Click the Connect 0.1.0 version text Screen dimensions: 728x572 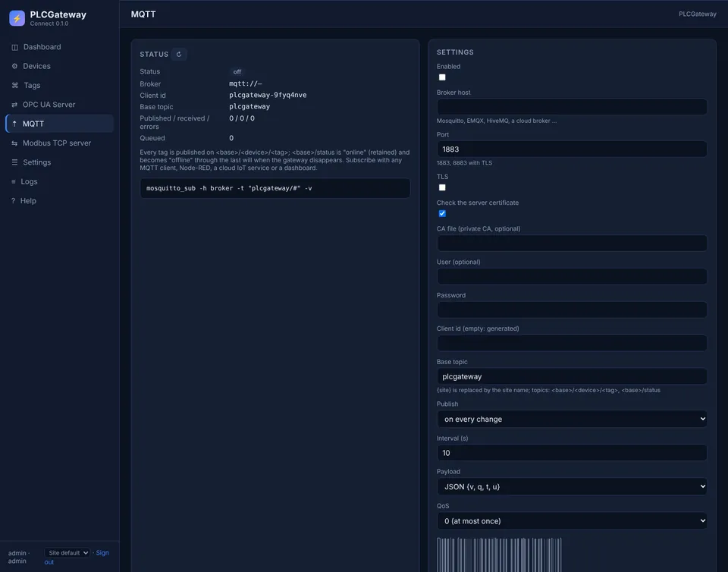[49, 24]
